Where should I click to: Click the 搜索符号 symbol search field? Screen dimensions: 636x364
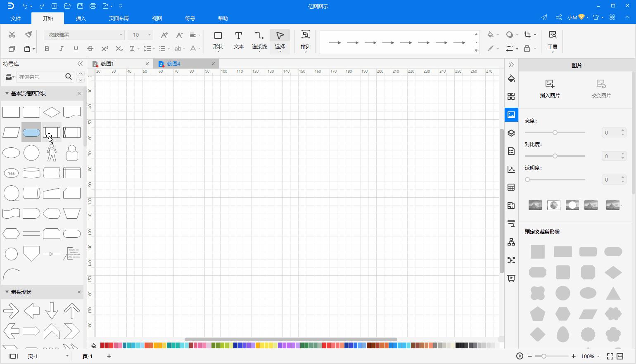pos(41,77)
